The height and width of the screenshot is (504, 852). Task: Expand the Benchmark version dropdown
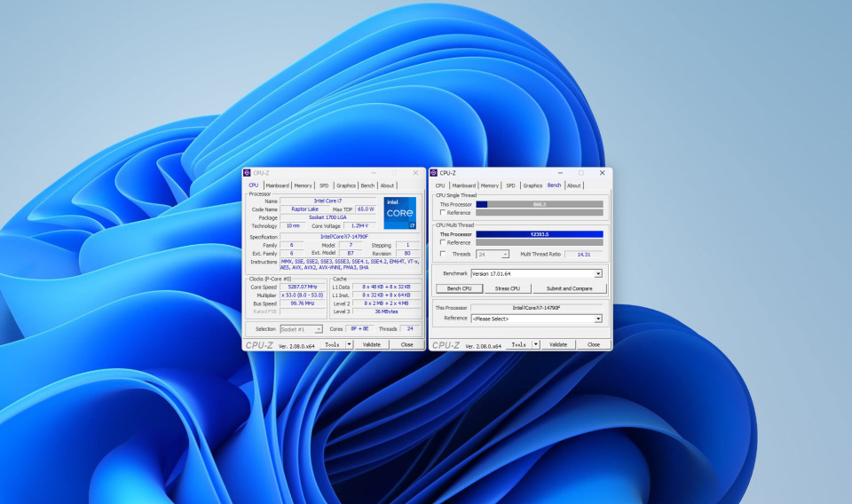(598, 273)
